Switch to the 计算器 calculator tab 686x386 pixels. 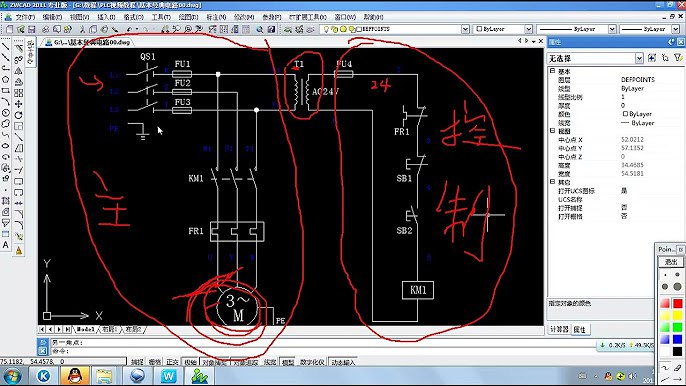point(559,330)
